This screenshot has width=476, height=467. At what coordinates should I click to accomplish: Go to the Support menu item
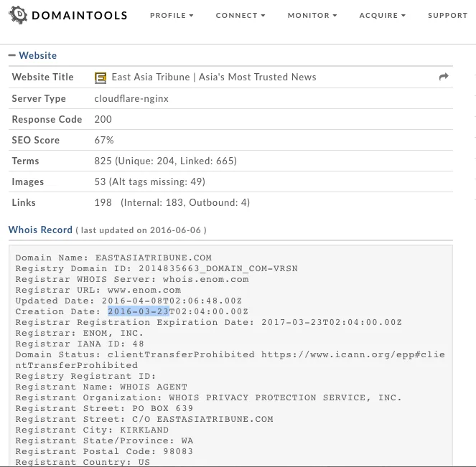(448, 16)
